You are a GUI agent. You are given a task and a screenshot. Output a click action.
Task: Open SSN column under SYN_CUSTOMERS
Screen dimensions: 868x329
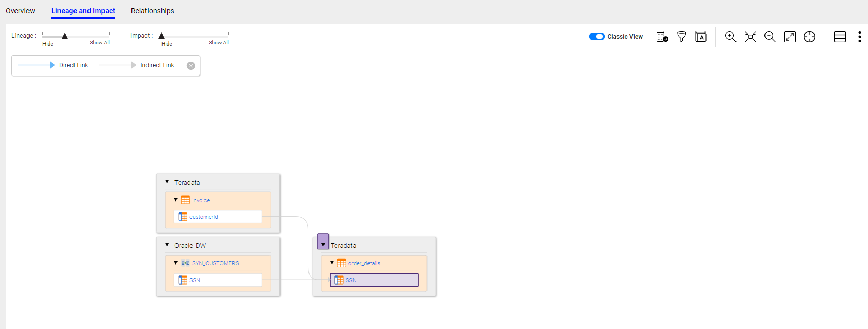point(195,280)
